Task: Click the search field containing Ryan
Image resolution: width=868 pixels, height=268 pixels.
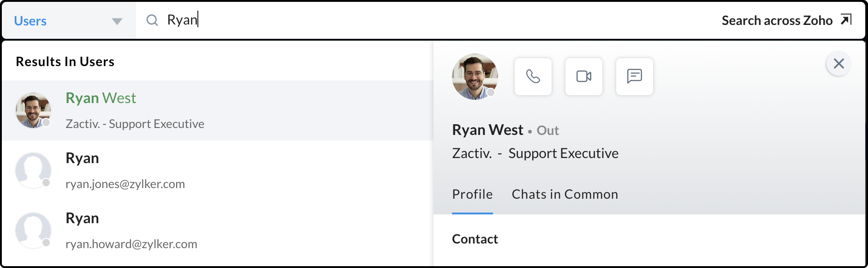Action: click(415, 20)
